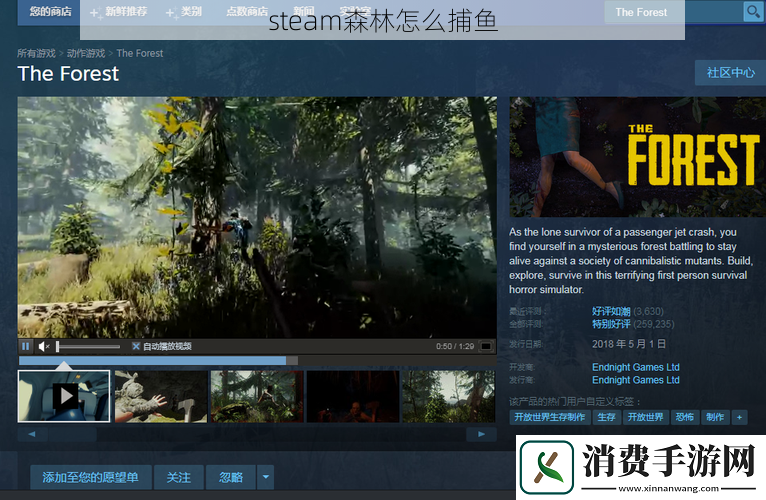Open publisher Endnight Games Ltd link

tap(636, 380)
